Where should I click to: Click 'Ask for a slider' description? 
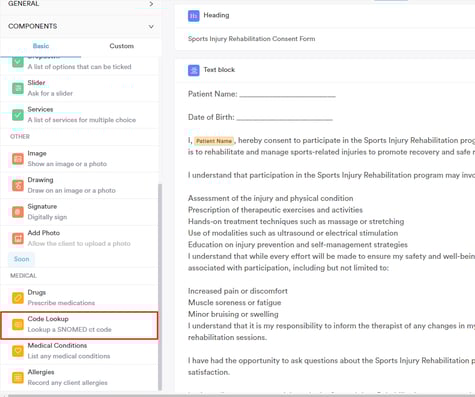[x=50, y=93]
